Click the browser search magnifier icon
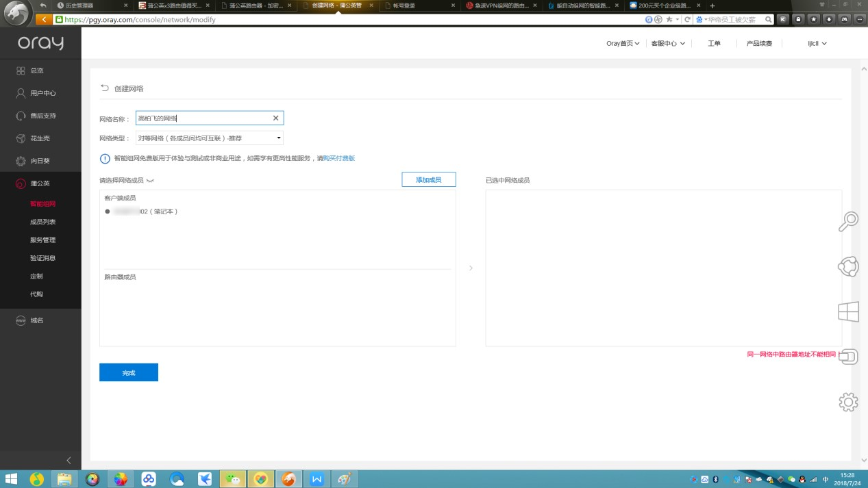The height and width of the screenshot is (488, 868). pyautogui.click(x=769, y=20)
